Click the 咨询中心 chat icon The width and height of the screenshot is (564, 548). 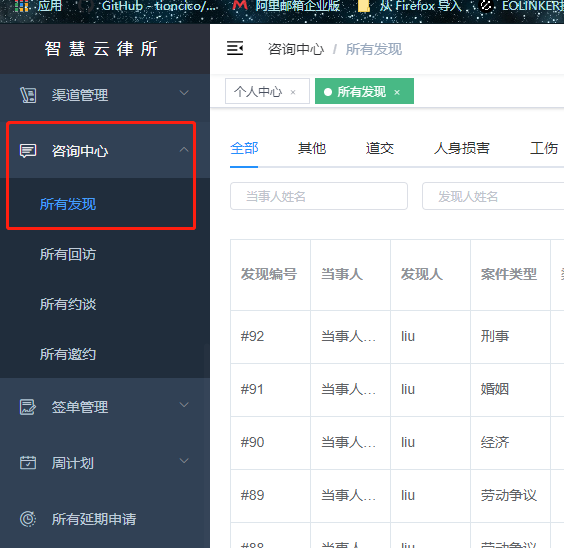click(x=28, y=151)
